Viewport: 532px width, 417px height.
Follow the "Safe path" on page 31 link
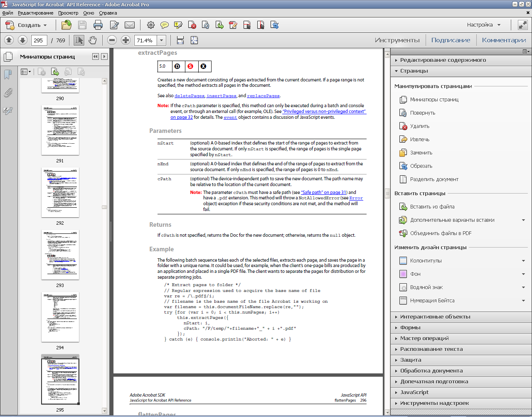[x=324, y=192]
